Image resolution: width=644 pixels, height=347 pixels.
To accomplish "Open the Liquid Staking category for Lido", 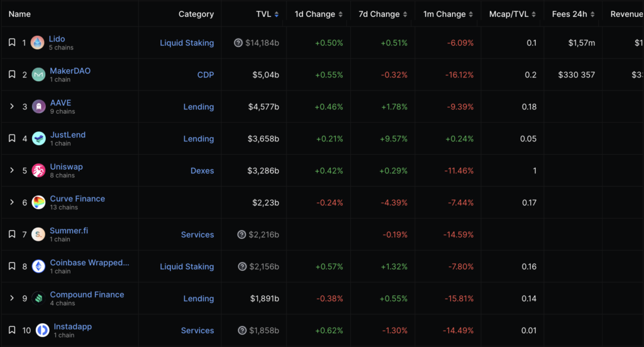I will click(x=187, y=43).
